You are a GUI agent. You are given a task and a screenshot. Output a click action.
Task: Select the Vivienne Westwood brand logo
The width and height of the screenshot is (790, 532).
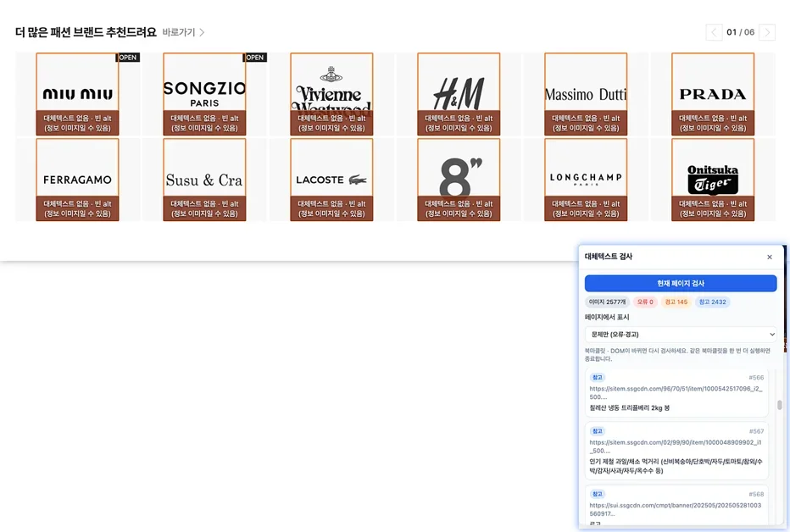point(331,94)
